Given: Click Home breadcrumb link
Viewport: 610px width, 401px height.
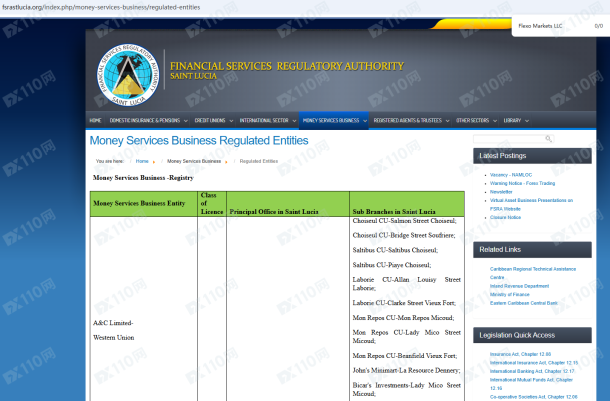Looking at the screenshot, I should coord(142,160).
